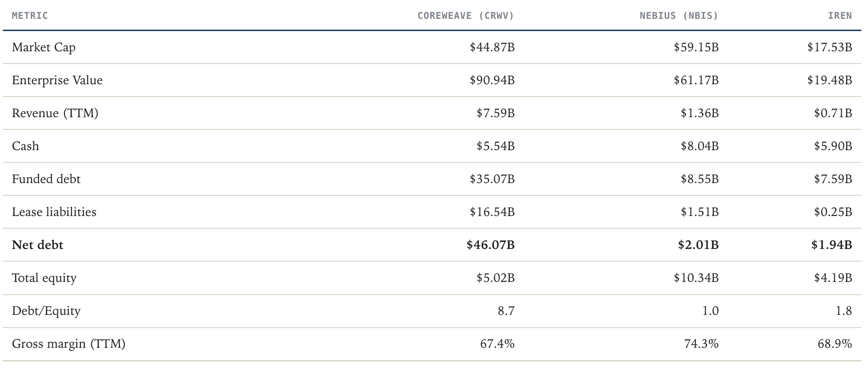Click CoreWeave net debt $46.07B
The image size is (868, 369).
point(490,245)
